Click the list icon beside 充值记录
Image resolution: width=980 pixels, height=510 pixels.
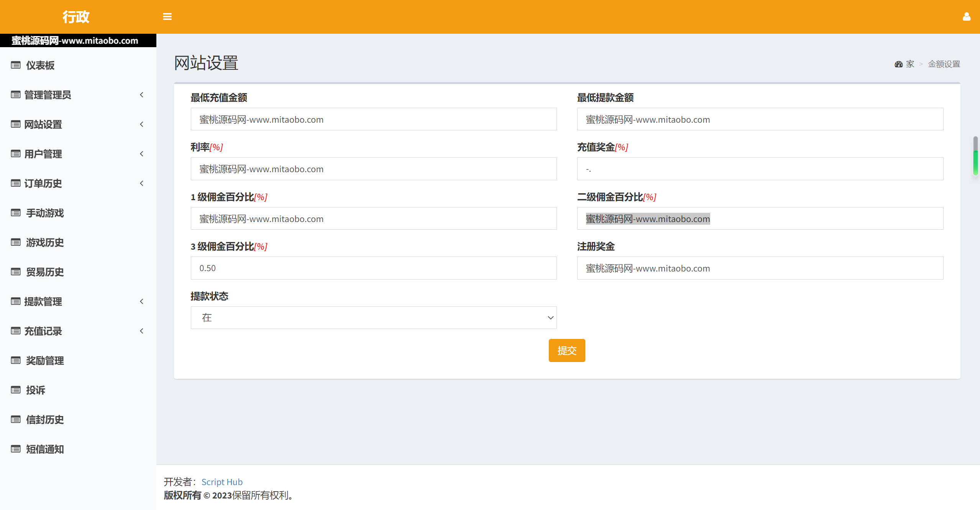click(16, 331)
